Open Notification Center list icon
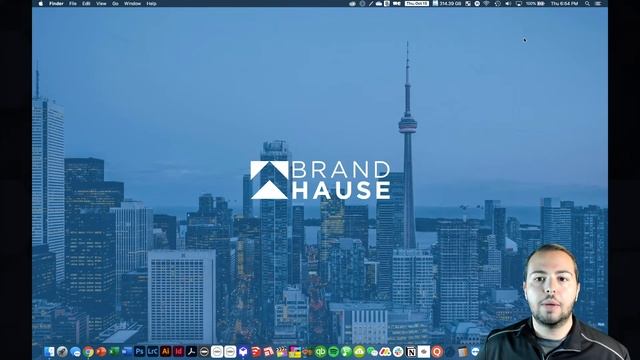Screen dimensions: 640x360 598,3
